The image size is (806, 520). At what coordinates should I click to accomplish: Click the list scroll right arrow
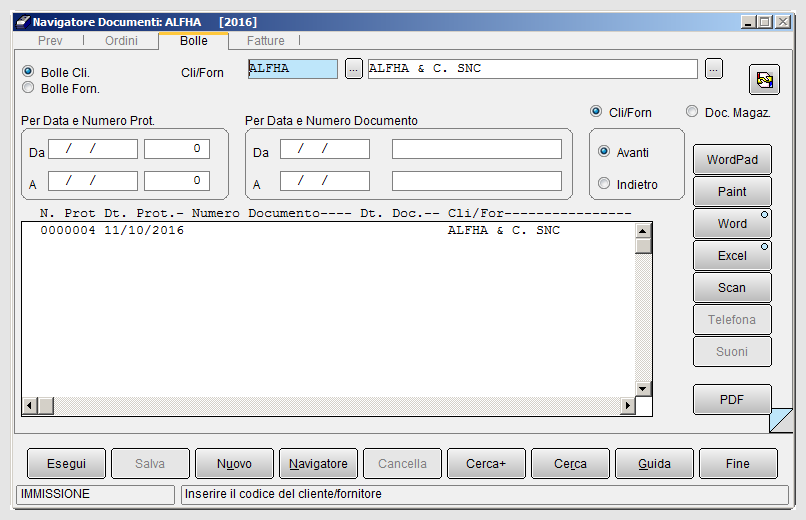[627, 405]
